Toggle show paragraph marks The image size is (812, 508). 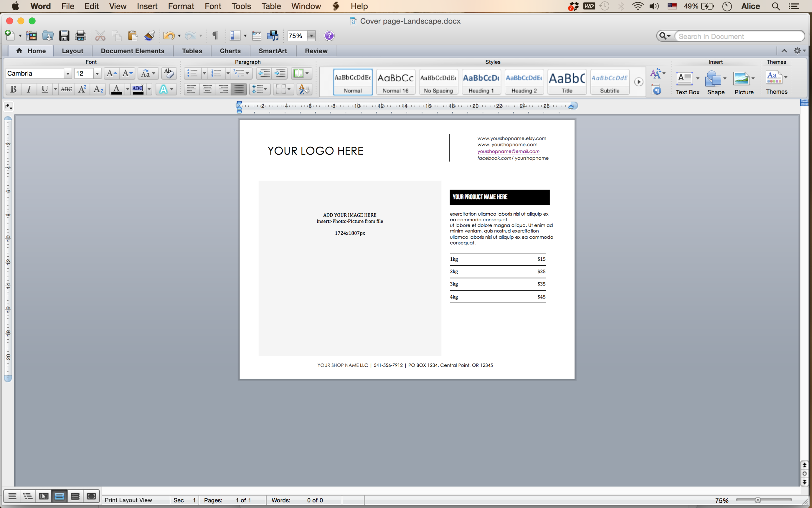pyautogui.click(x=215, y=36)
